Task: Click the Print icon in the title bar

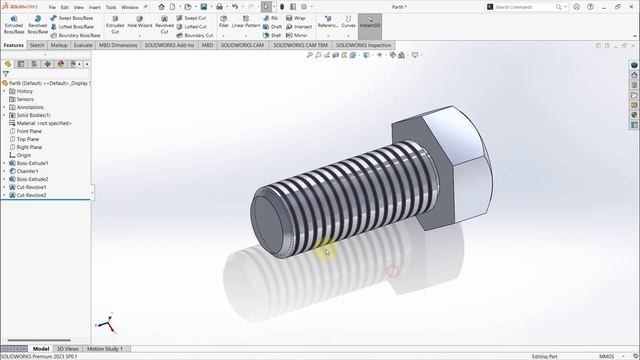Action: (219, 7)
